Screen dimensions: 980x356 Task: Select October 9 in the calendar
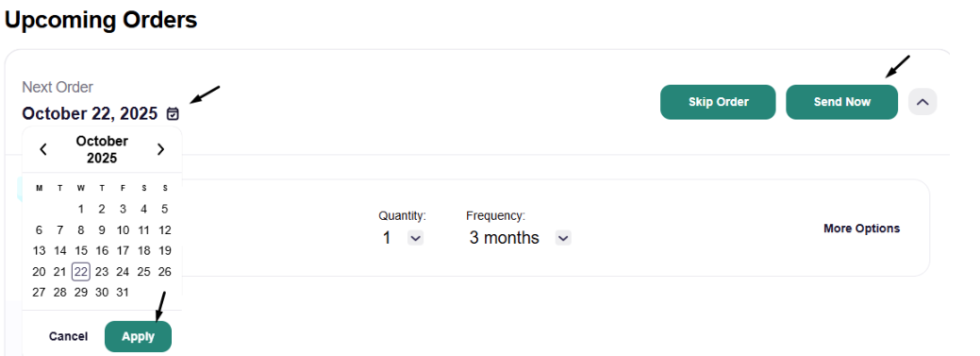(x=102, y=230)
